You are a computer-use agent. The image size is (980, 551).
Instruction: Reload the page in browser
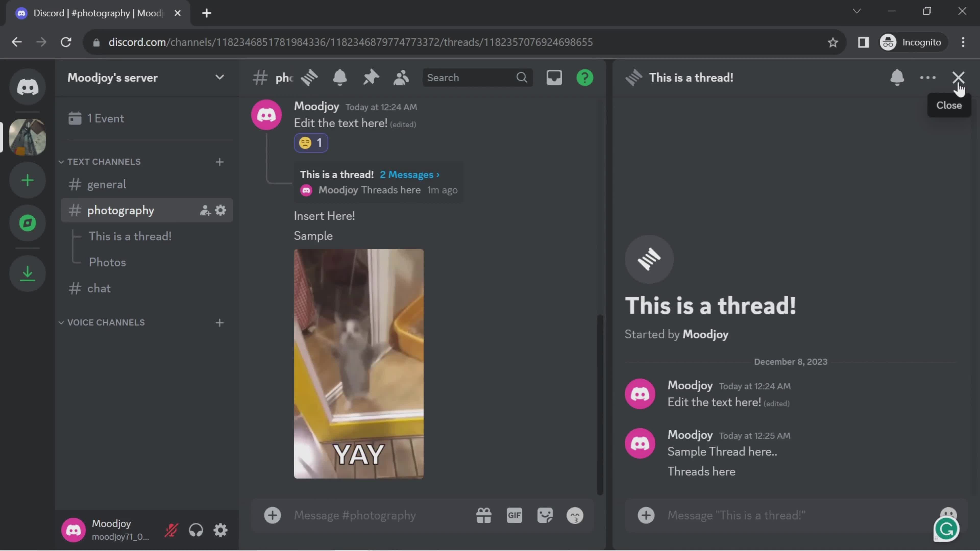(x=66, y=42)
